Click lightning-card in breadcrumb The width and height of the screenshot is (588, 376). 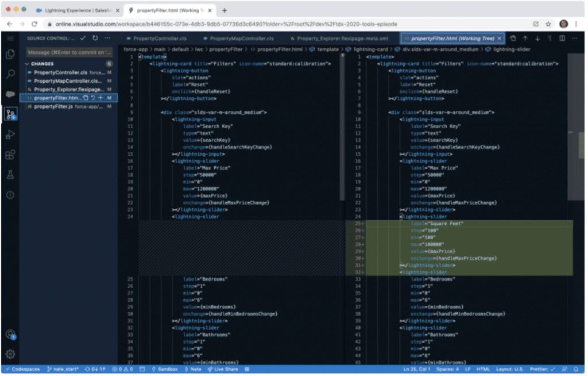369,49
